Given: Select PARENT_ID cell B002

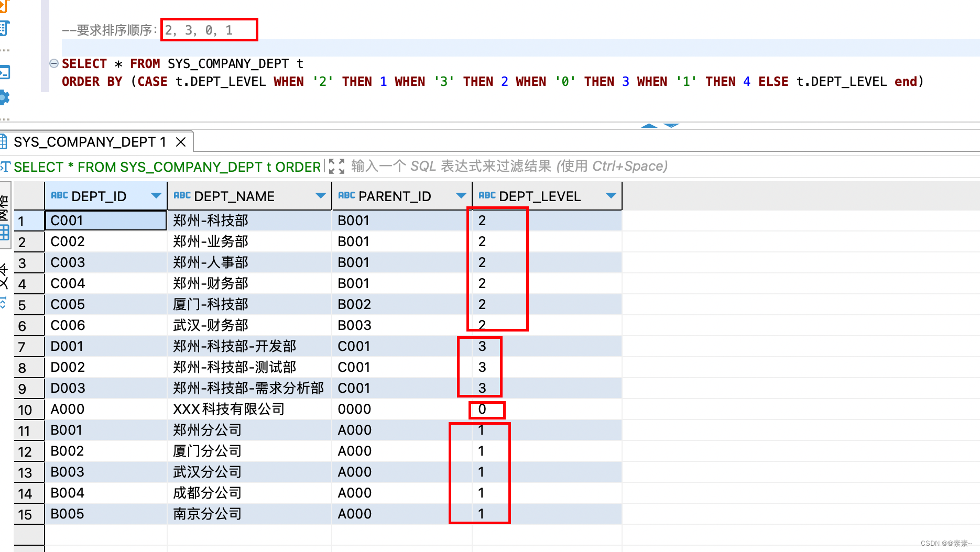Looking at the screenshot, I should tap(402, 304).
